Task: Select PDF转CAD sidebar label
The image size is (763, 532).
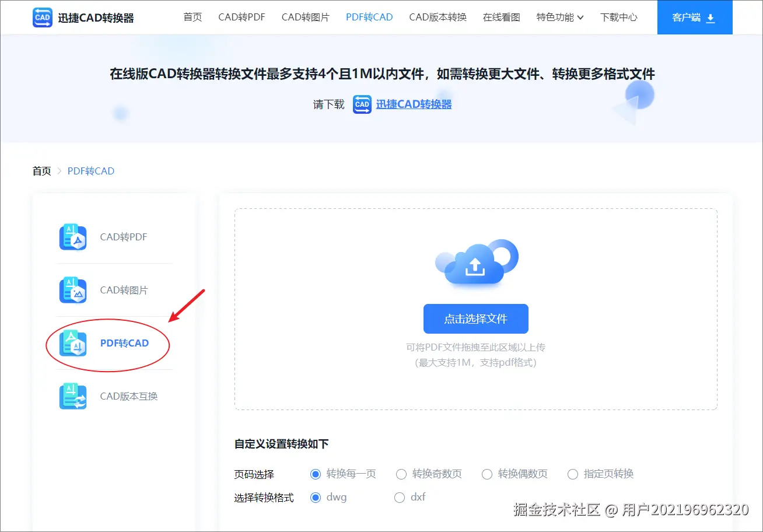Action: tap(124, 343)
